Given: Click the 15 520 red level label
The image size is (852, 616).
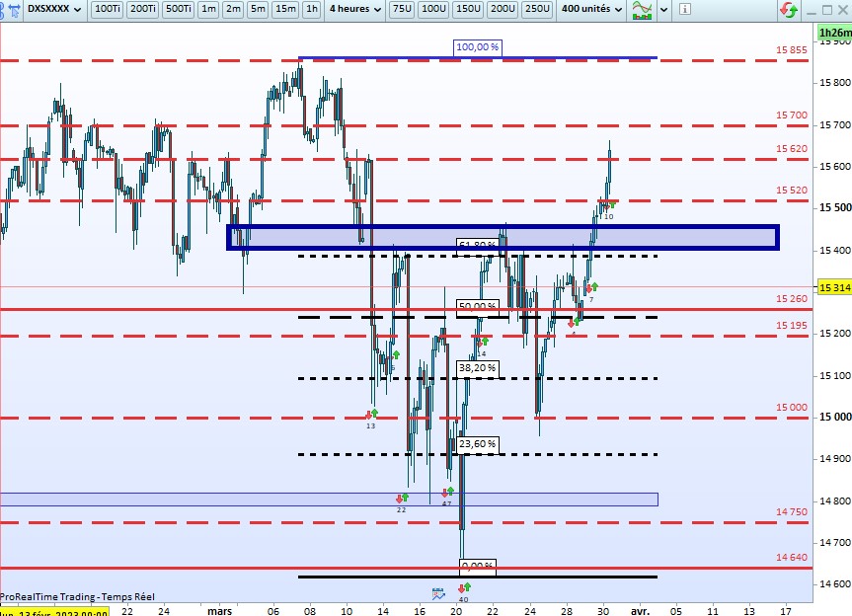Looking at the screenshot, I should 791,191.
